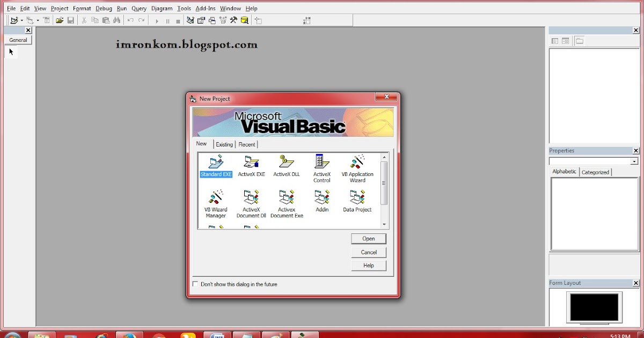Open the Add Form dropdown arrow
Screen dimensions: 644x338
point(36,20)
